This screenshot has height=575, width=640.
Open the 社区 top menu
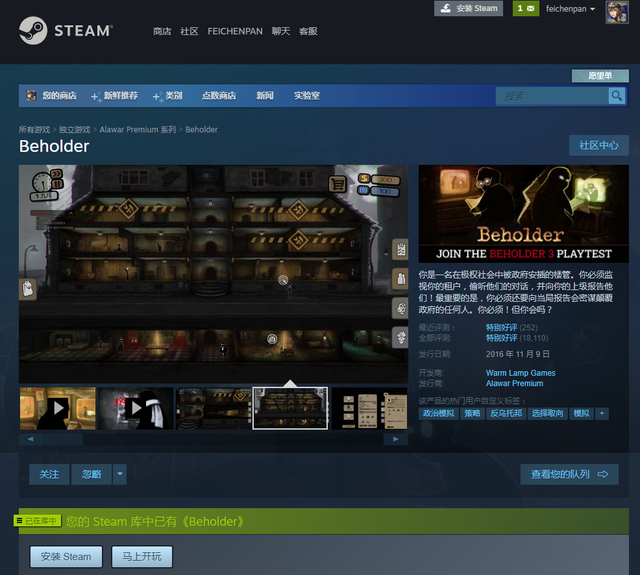coord(189,31)
